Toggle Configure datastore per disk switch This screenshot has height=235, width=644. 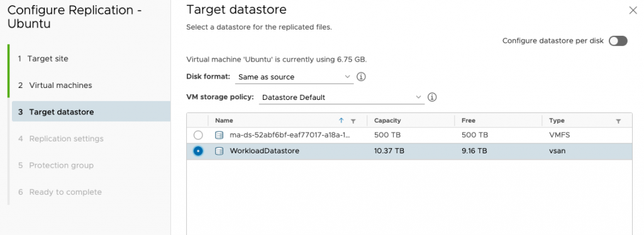[618, 41]
